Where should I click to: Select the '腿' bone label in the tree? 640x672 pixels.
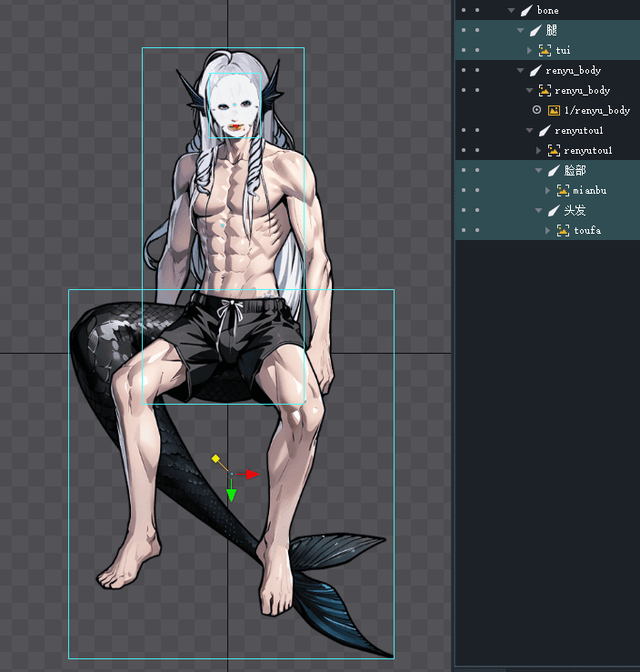coord(551,30)
